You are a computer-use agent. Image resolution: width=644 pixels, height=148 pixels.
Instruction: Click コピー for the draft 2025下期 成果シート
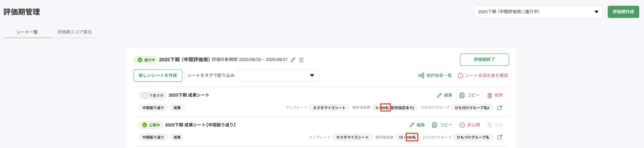point(469,95)
